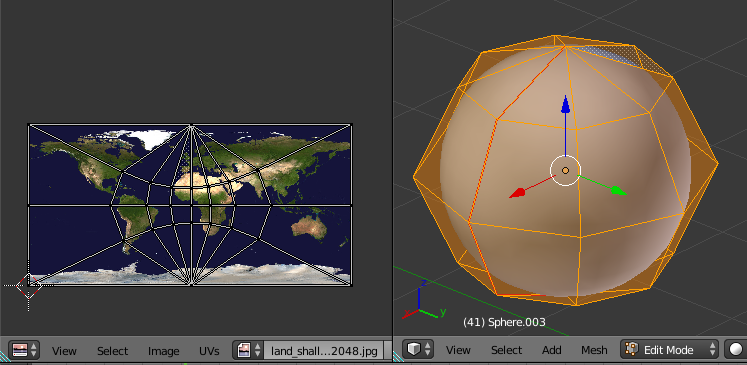Click the Earth map image in UV editor
Image resolution: width=747 pixels, height=365 pixels.
(x=191, y=205)
